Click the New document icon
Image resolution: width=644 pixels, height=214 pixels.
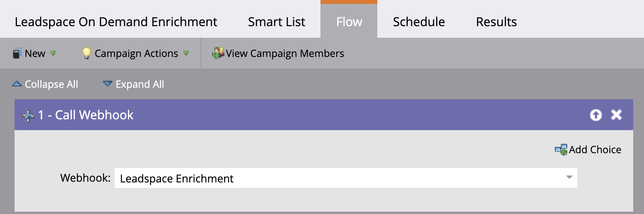tap(17, 53)
